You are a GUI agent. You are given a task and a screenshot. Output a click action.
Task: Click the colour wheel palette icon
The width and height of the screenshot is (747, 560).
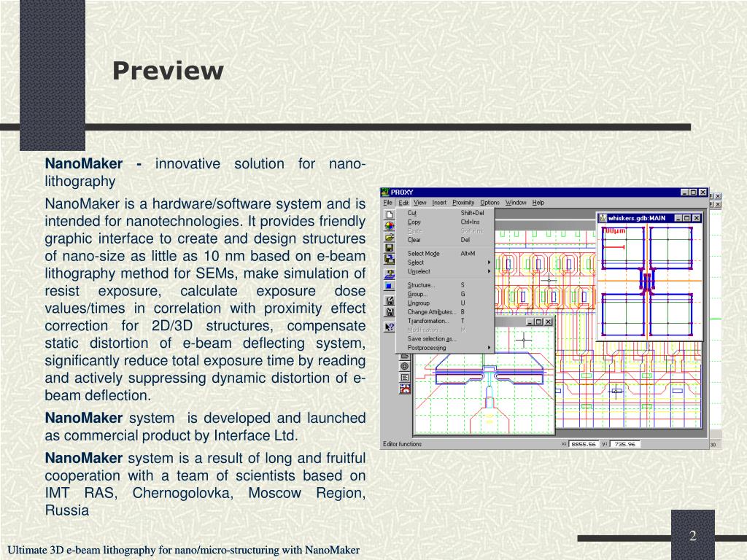[x=390, y=226]
